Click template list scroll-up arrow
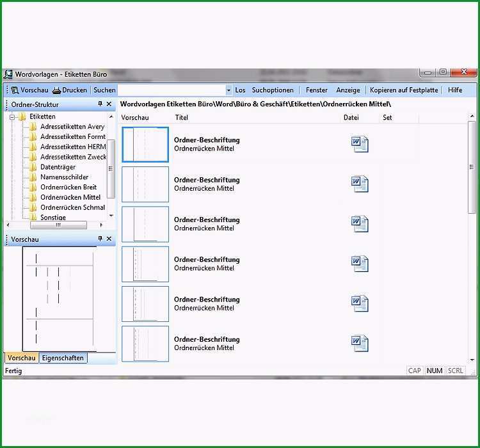Viewport: 480px width, 448px height. tap(472, 116)
